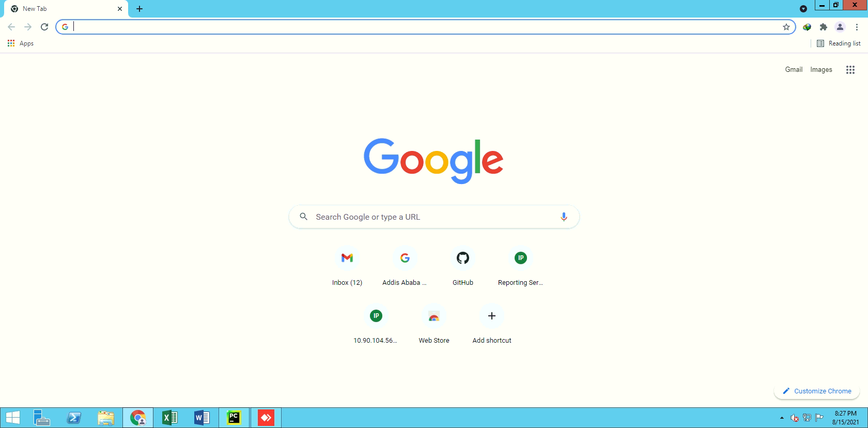This screenshot has width=868, height=428.
Task: Go forward with the browser forward arrow
Action: point(28,27)
